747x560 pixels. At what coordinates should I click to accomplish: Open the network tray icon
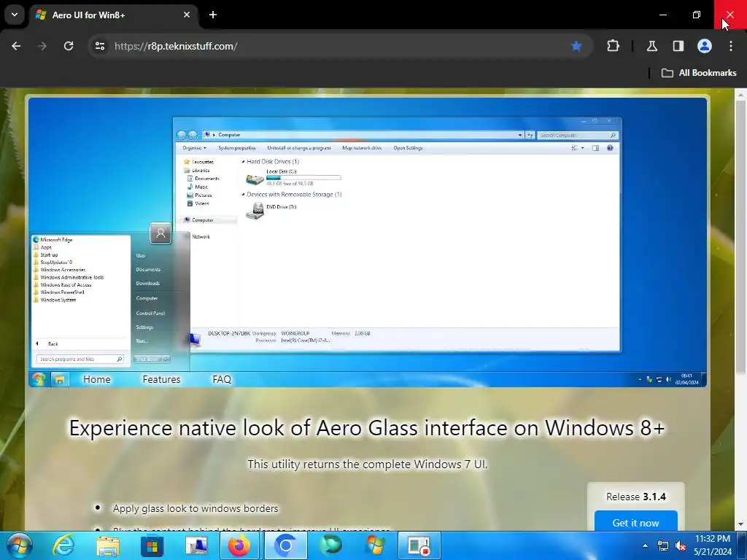tap(662, 545)
